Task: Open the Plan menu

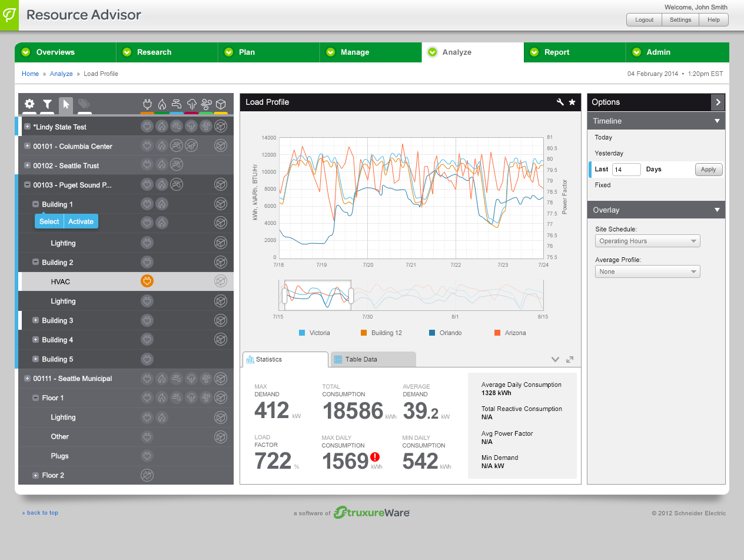Action: [269, 52]
